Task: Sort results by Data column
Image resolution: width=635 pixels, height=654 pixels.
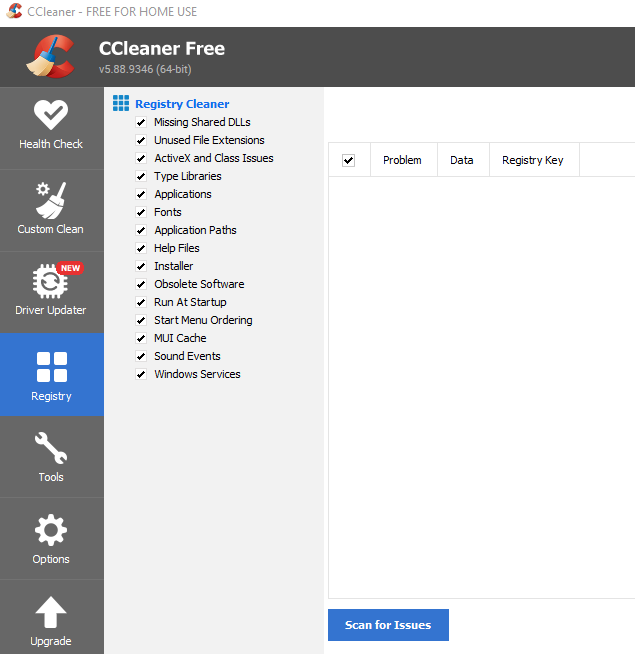Action: (x=463, y=160)
